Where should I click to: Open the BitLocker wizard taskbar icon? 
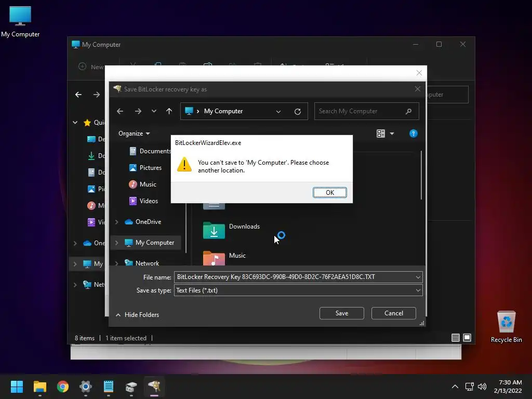(x=154, y=387)
